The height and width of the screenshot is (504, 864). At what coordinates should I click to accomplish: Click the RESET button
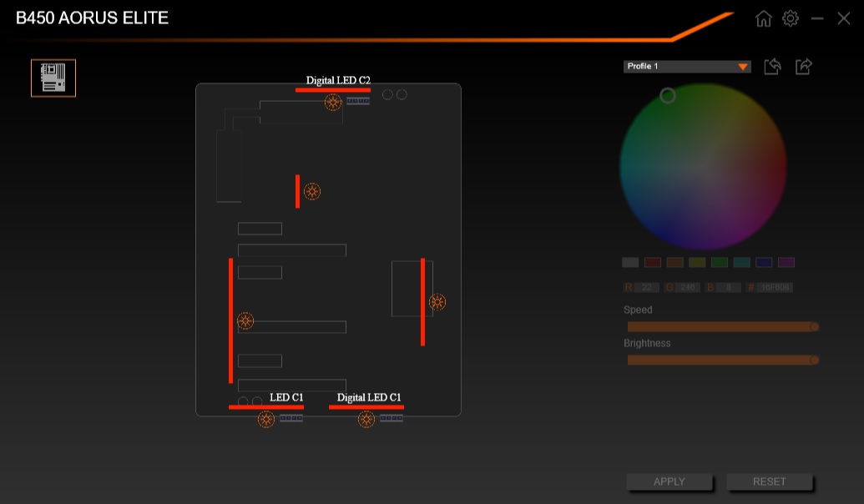(x=769, y=481)
